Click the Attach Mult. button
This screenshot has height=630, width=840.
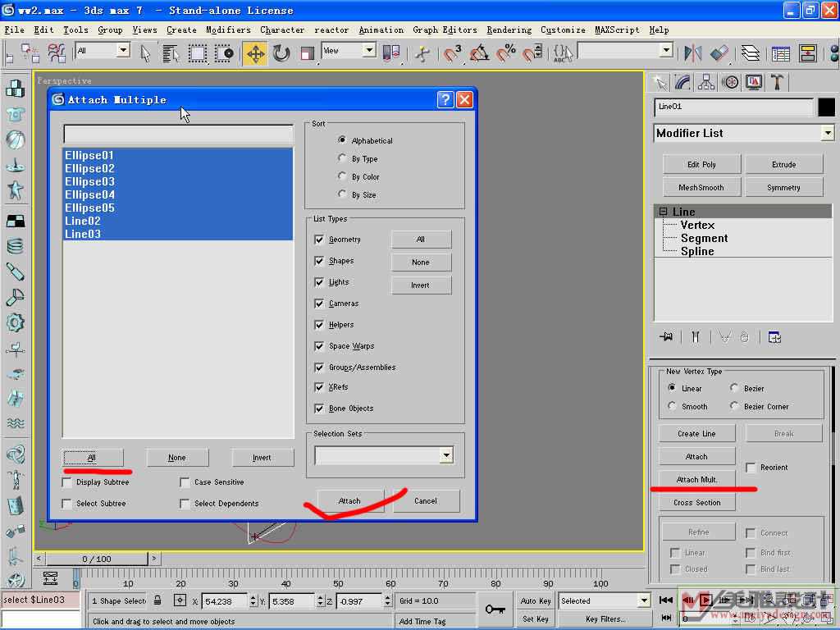point(696,480)
